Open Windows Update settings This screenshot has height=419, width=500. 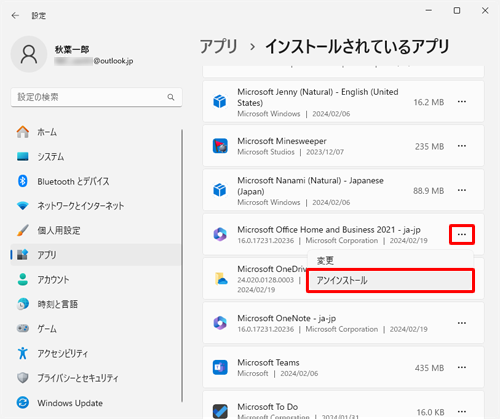96,403
